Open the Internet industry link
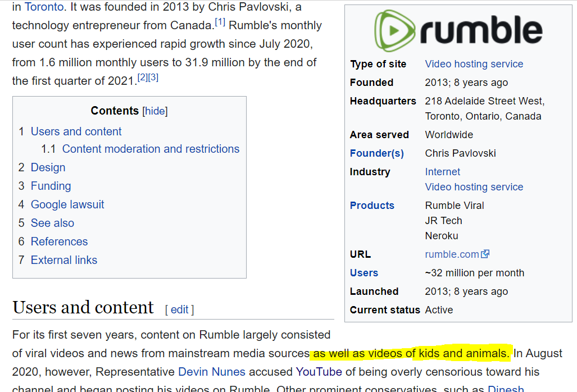The width and height of the screenshot is (577, 392). [443, 172]
